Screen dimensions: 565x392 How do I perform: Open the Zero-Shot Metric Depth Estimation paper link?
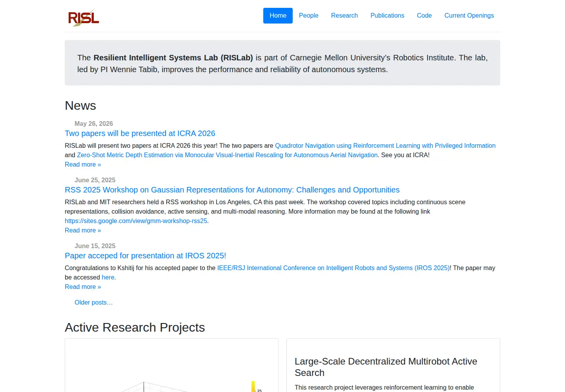click(227, 155)
